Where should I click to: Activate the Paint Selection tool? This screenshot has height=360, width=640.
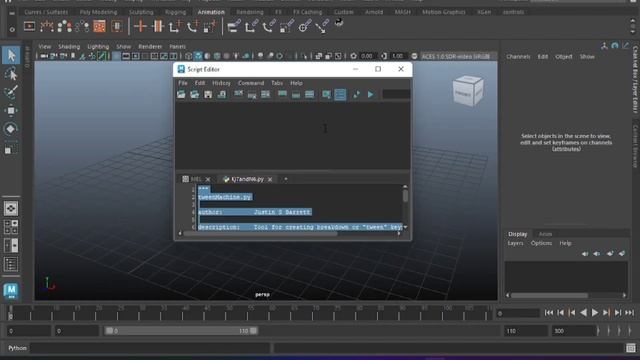tap(11, 92)
